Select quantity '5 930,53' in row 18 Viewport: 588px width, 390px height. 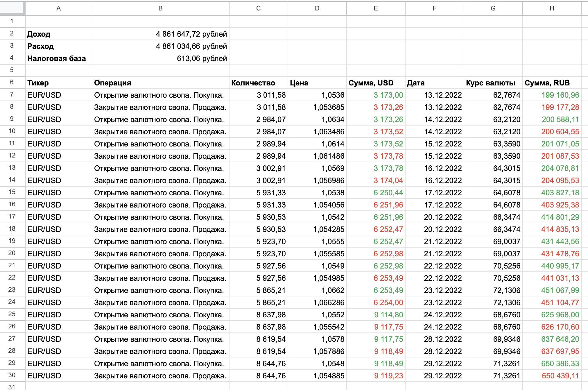(x=259, y=229)
